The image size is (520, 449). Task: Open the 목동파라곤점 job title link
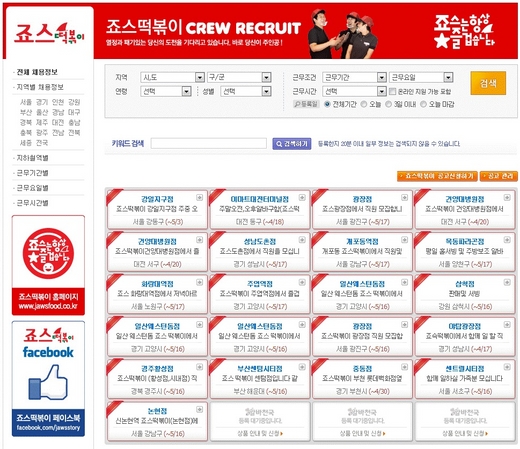pos(465,241)
